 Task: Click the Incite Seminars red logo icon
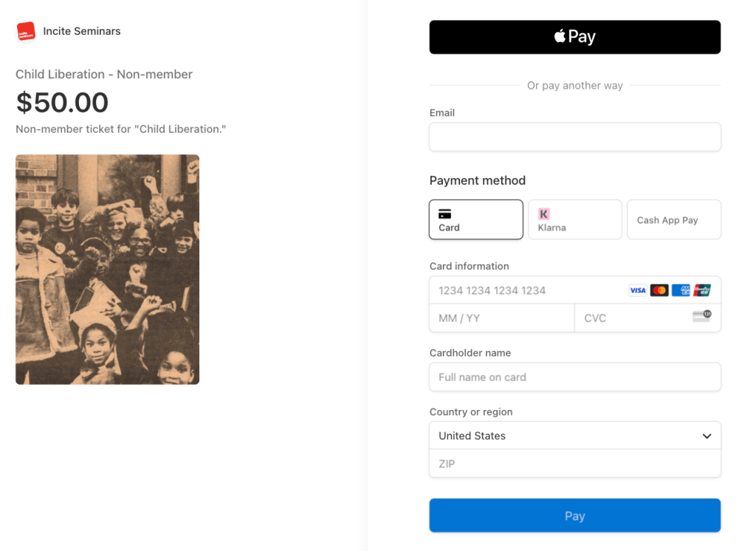(x=26, y=32)
